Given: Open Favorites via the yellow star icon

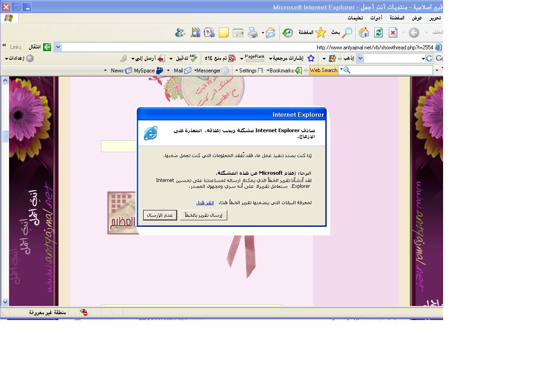Looking at the screenshot, I should point(321,33).
